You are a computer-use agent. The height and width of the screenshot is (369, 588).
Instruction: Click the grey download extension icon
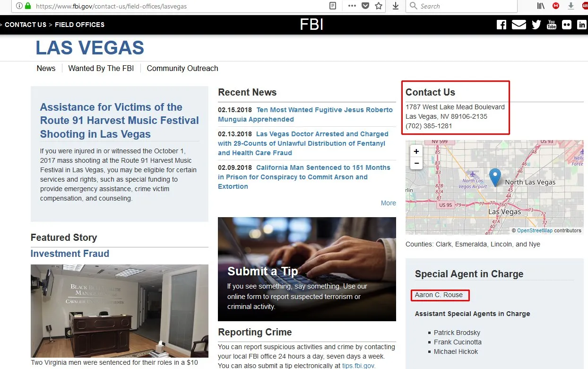571,6
